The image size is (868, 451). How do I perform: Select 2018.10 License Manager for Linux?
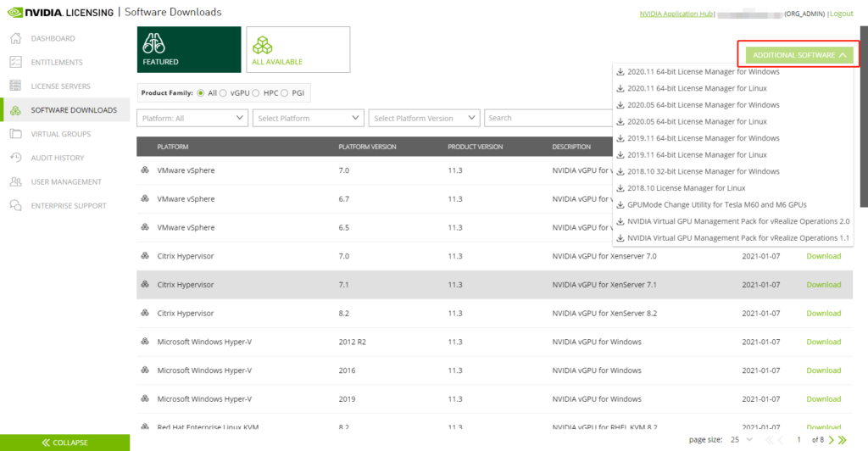pos(687,187)
